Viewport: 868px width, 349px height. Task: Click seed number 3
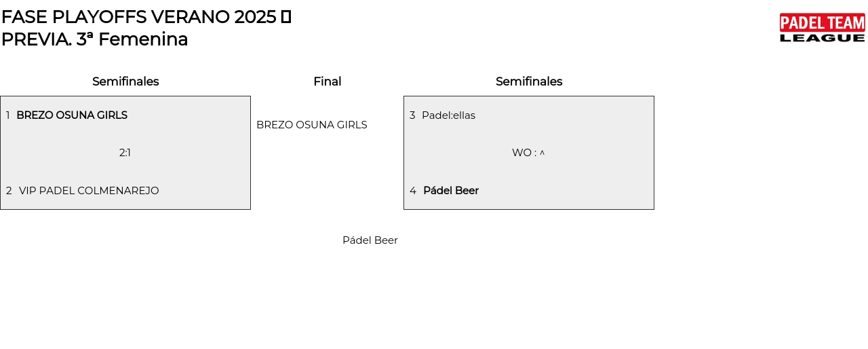coord(412,115)
